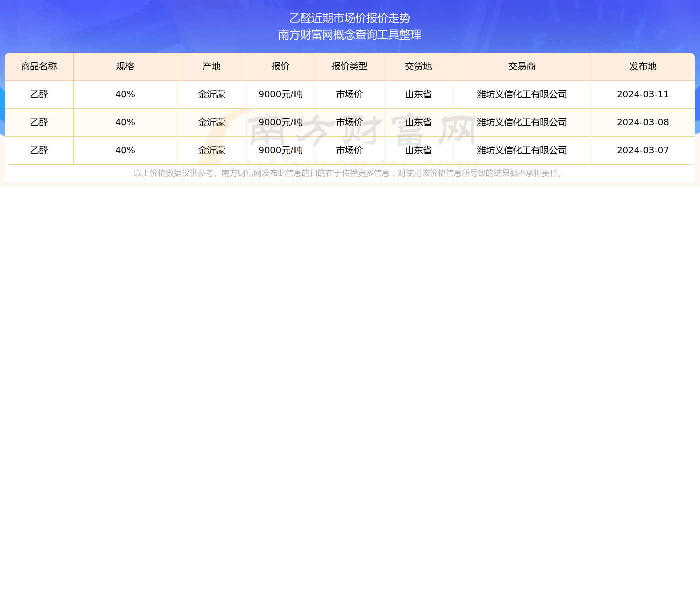Click 乙醛 in the 2024-03-11 row
Screen dimensions: 700x602
[39, 94]
